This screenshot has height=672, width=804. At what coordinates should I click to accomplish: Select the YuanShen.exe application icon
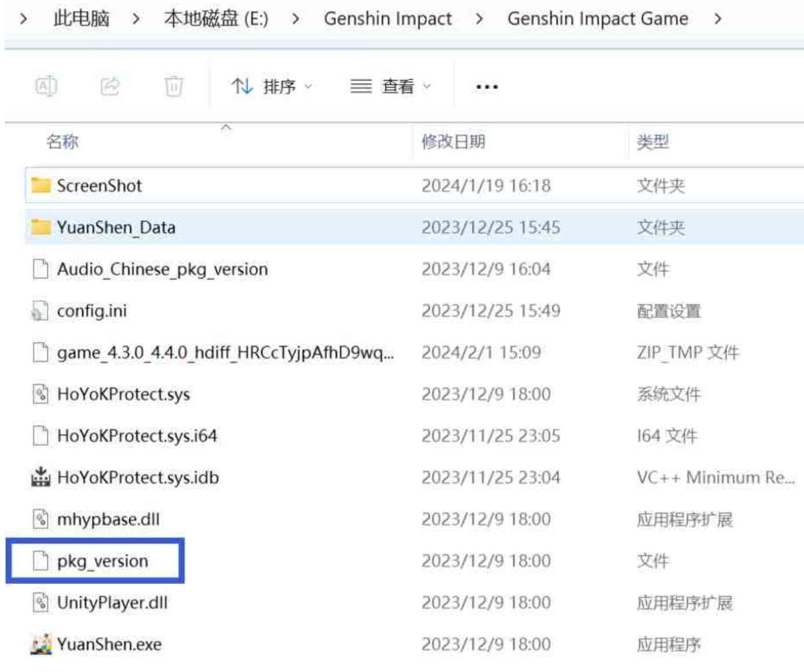41,644
